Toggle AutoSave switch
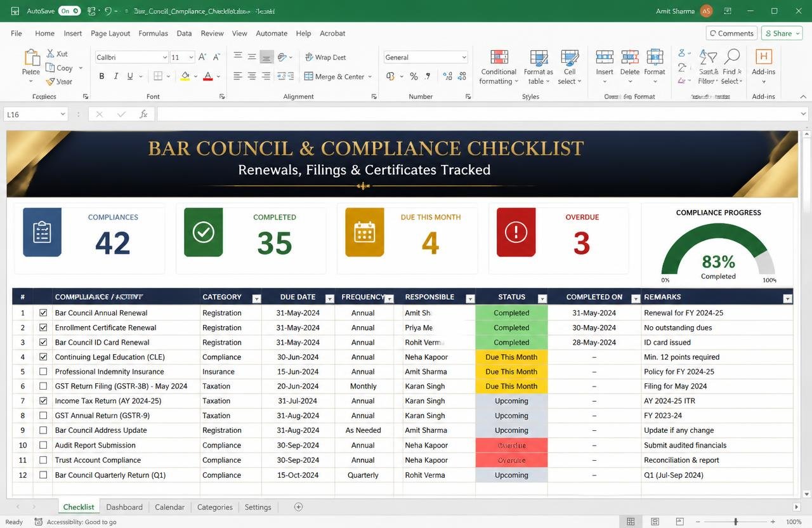 69,11
